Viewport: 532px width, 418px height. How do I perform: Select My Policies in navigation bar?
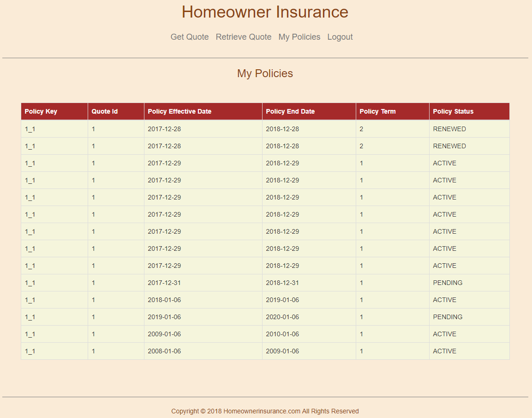299,37
